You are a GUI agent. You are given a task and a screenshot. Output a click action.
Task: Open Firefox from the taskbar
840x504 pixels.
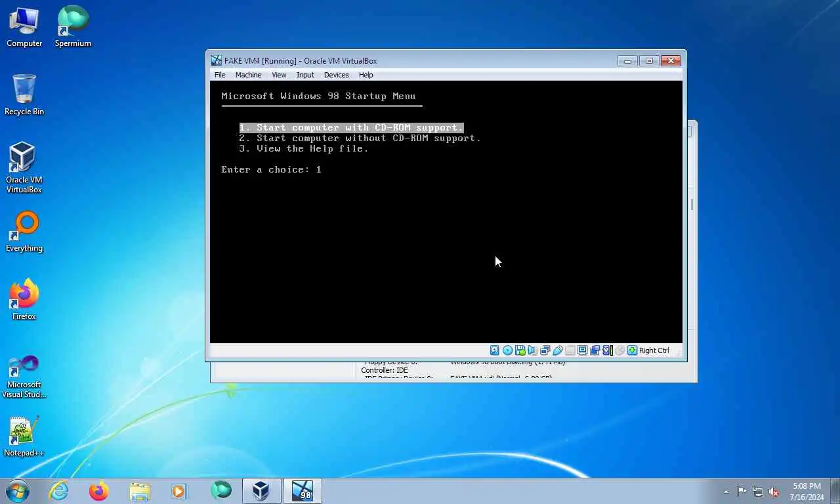coord(99,491)
